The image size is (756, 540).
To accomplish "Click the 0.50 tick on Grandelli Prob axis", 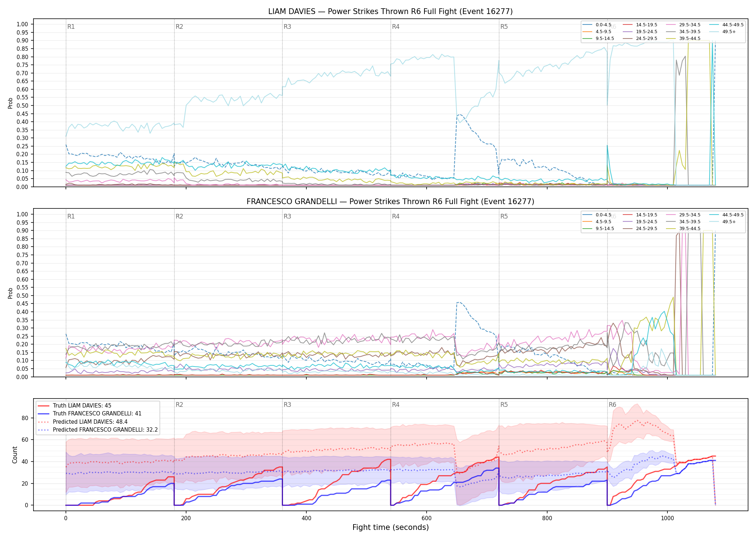I will (22, 296).
